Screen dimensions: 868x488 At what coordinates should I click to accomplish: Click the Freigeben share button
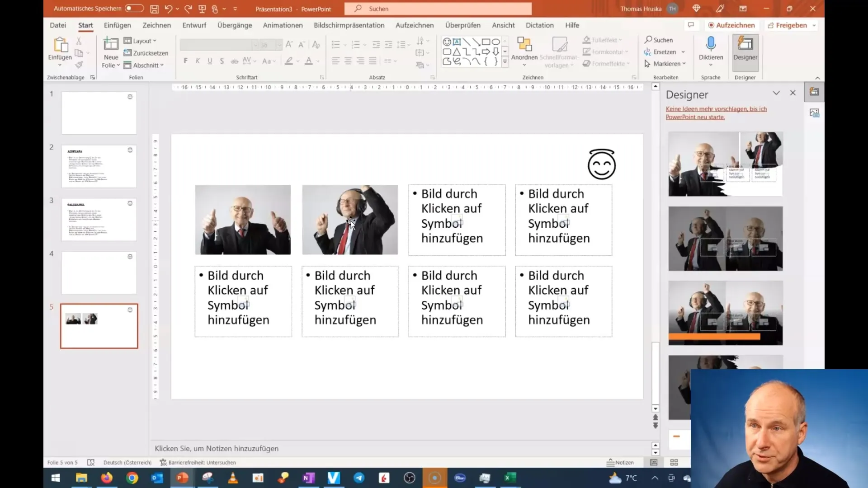[787, 25]
